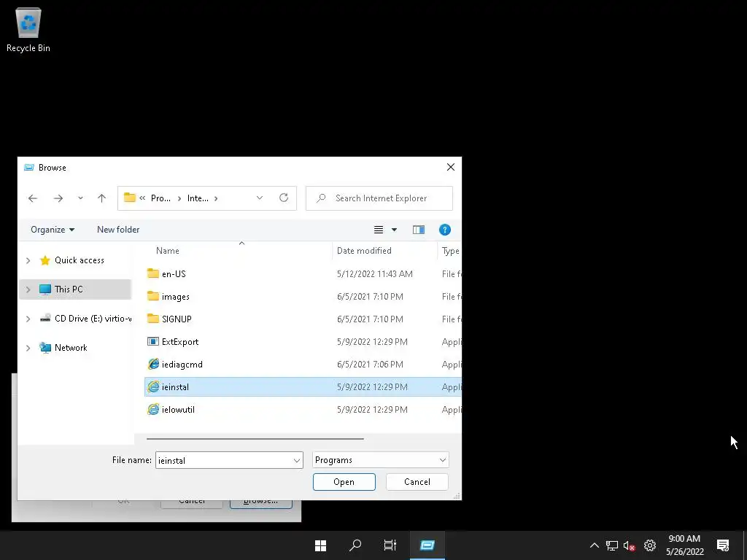Click the Inte... breadcrumb segment
This screenshot has height=560, width=747.
tap(198, 198)
